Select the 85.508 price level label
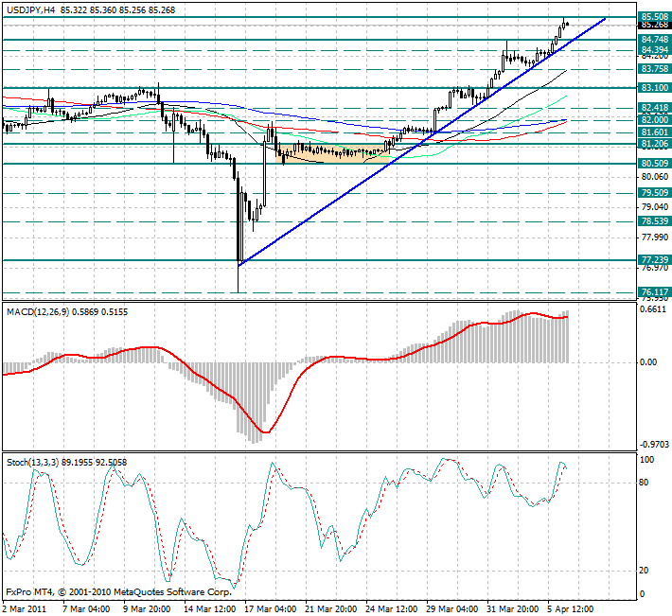The height and width of the screenshot is (616, 672). pyautogui.click(x=654, y=17)
